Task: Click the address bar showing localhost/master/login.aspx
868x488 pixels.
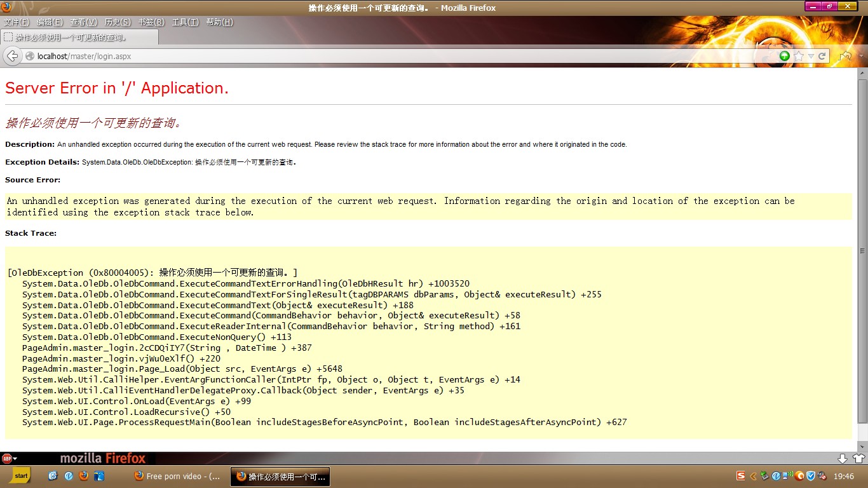Action: pos(381,56)
